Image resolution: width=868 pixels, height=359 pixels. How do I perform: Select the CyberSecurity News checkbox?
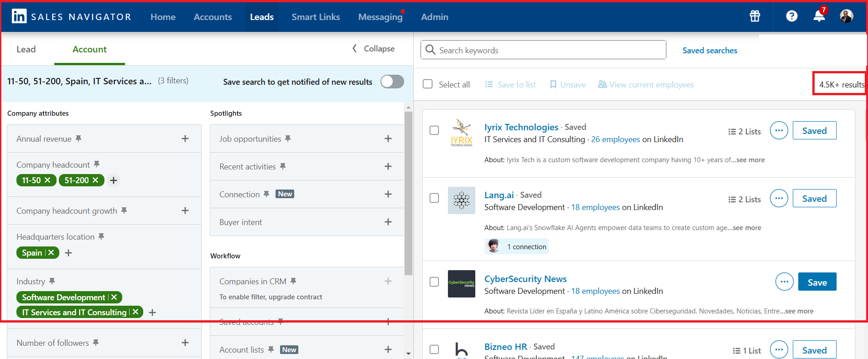tap(434, 282)
